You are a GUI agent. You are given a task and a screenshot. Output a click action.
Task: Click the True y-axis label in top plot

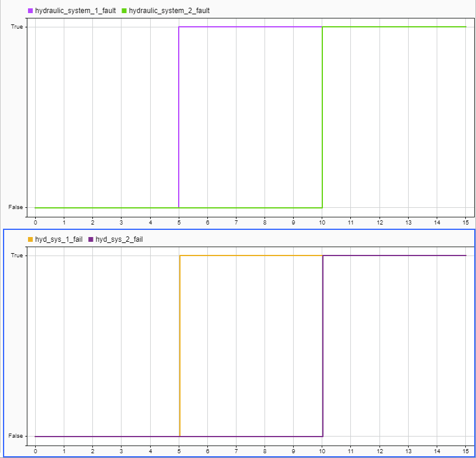click(x=17, y=27)
